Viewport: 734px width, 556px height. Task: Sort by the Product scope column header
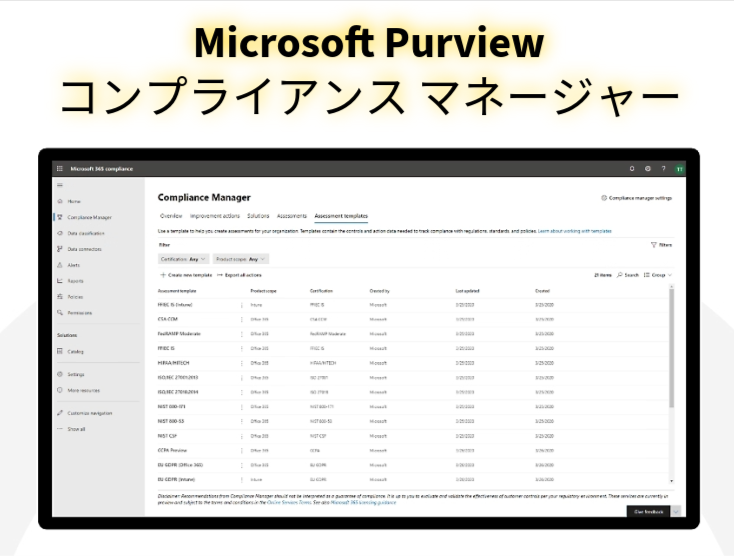click(263, 291)
